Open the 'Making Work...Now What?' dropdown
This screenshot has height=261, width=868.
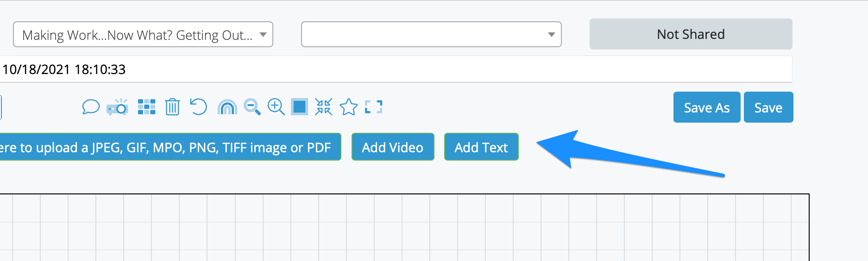[143, 34]
